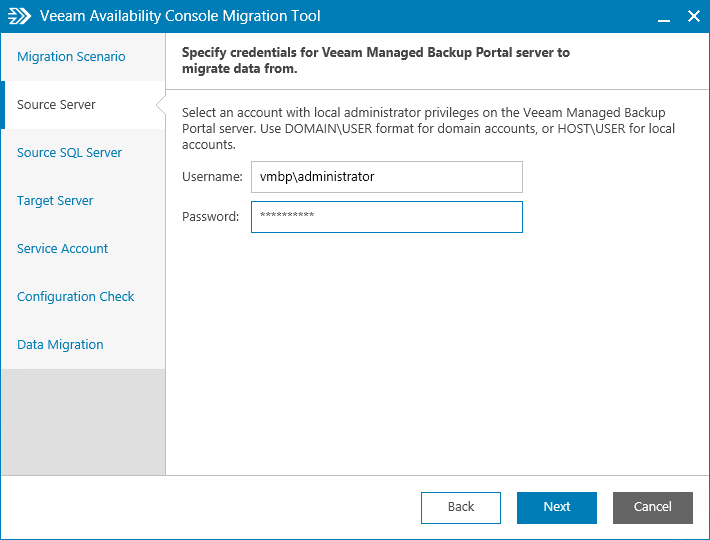Select the Source Server step
The image size is (710, 540).
[56, 105]
